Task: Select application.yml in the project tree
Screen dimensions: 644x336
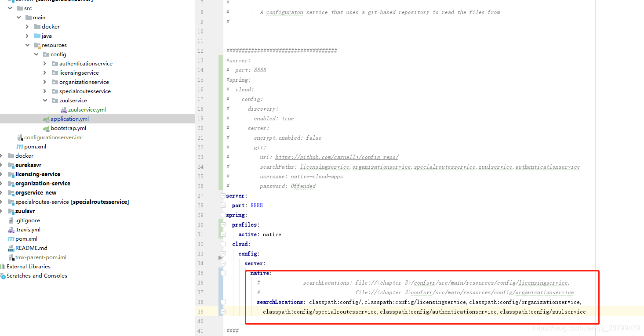Action: coord(69,119)
